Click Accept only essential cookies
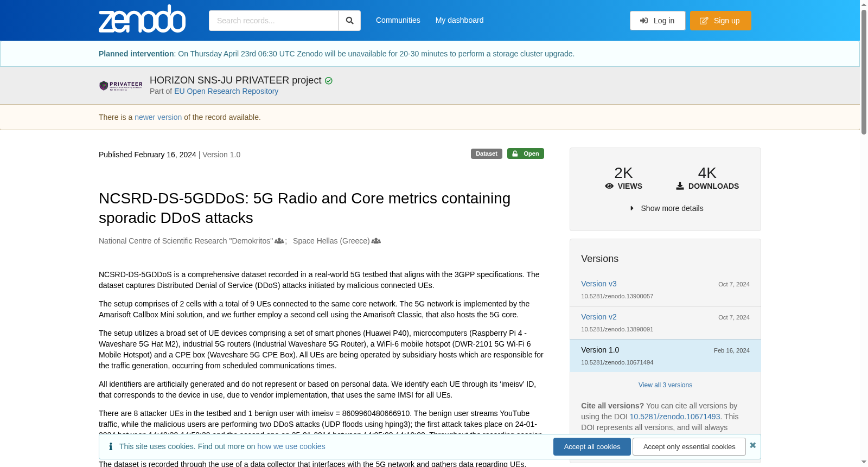The image size is (868, 467). [689, 446]
